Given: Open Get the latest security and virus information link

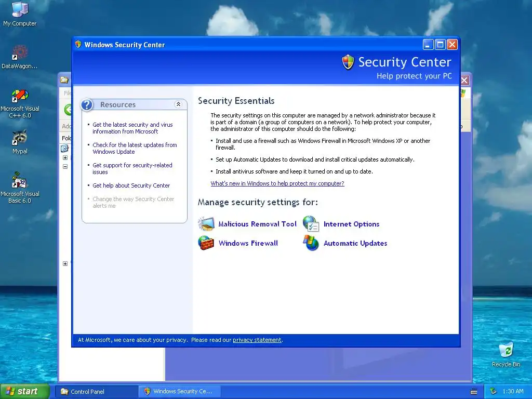Looking at the screenshot, I should [132, 128].
